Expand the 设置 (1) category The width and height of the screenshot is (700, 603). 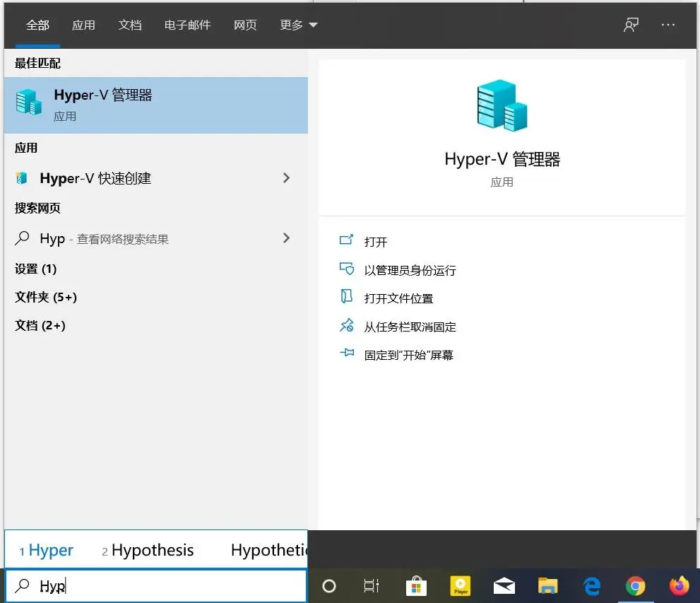[36, 269]
